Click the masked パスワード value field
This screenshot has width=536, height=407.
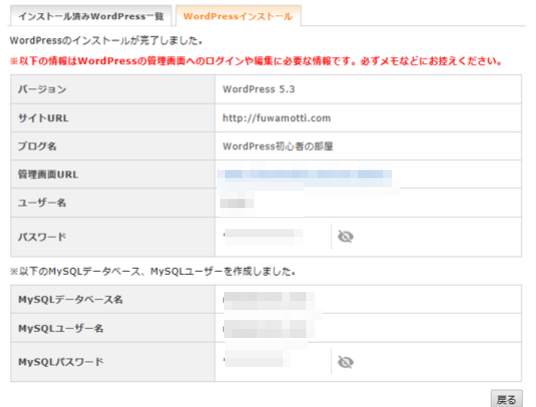(263, 236)
